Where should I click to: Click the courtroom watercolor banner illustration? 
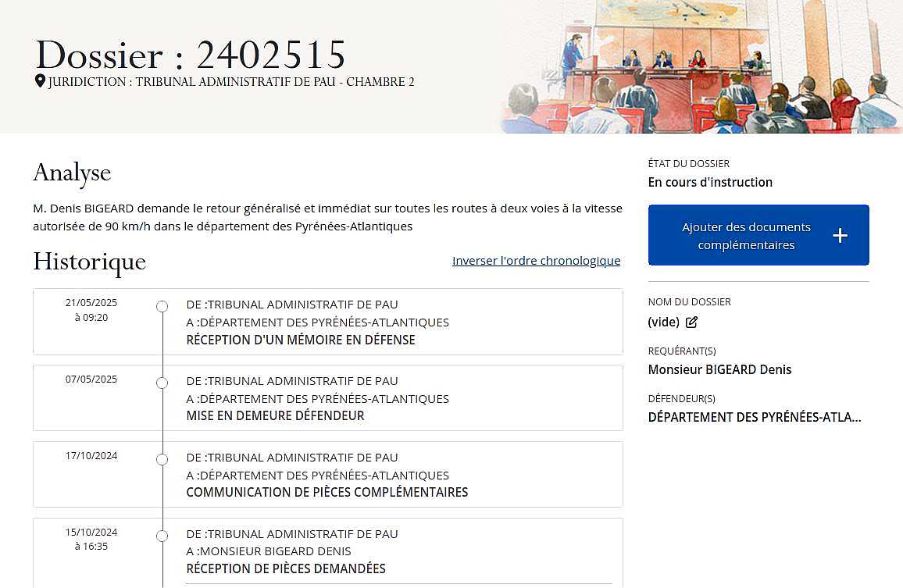700,66
